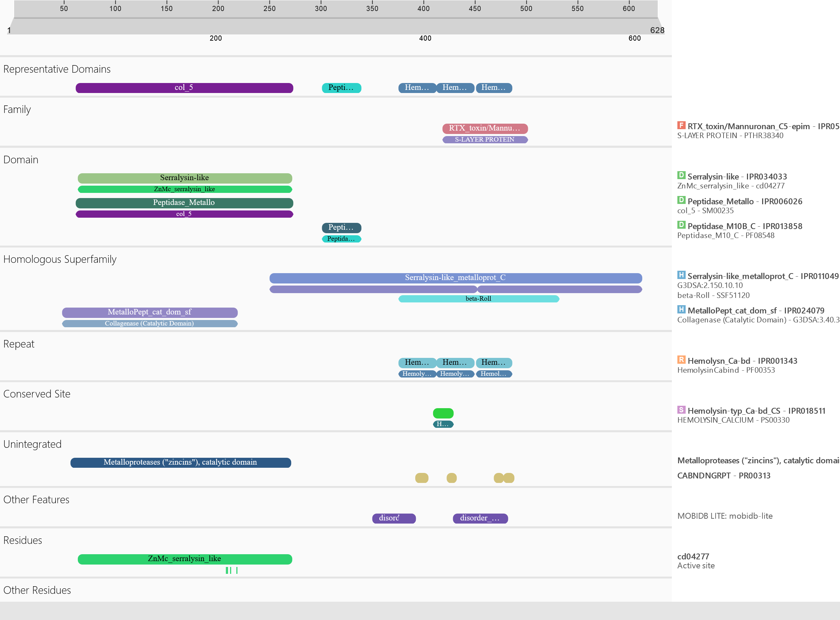Open Serralysin-like IPR034033 entry link
This screenshot has height=620, width=840.
(737, 176)
